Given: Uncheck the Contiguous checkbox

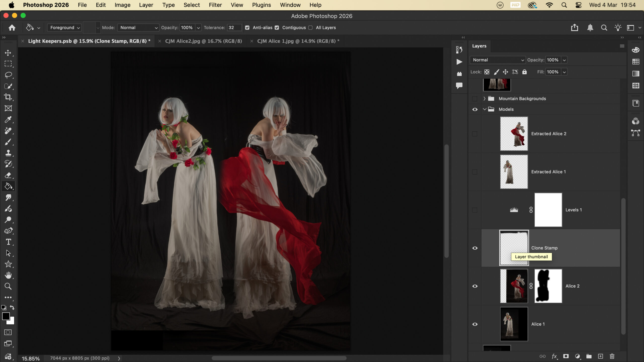Looking at the screenshot, I should pyautogui.click(x=277, y=28).
